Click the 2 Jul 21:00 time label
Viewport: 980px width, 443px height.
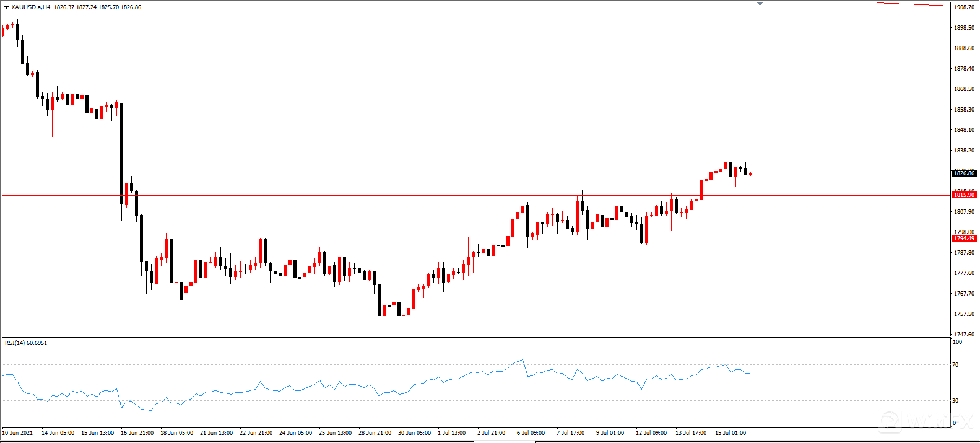(x=492, y=432)
